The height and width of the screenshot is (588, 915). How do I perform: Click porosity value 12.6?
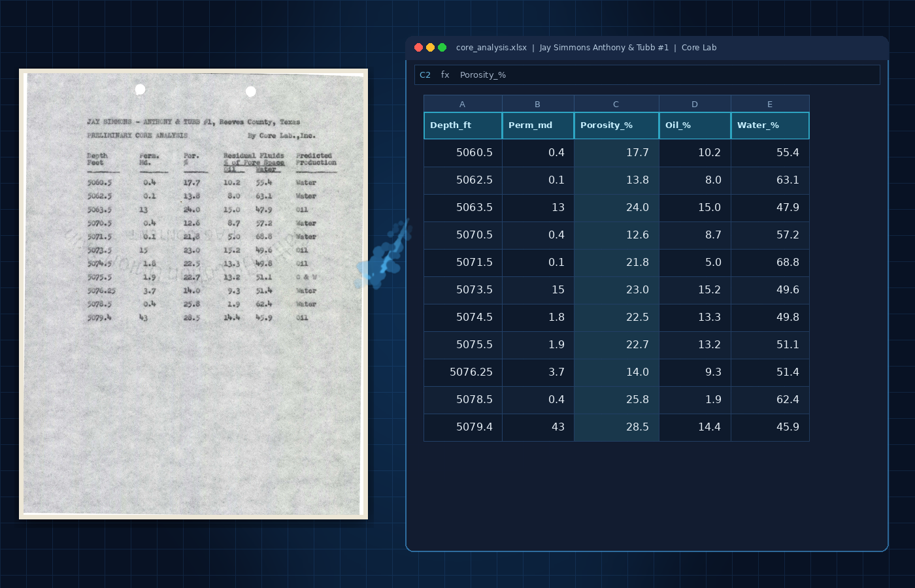click(616, 235)
